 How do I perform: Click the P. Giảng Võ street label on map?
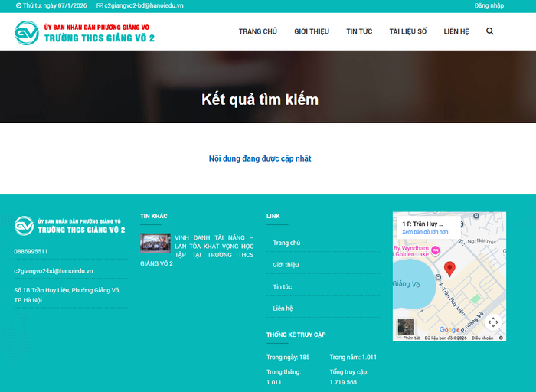pos(472,322)
